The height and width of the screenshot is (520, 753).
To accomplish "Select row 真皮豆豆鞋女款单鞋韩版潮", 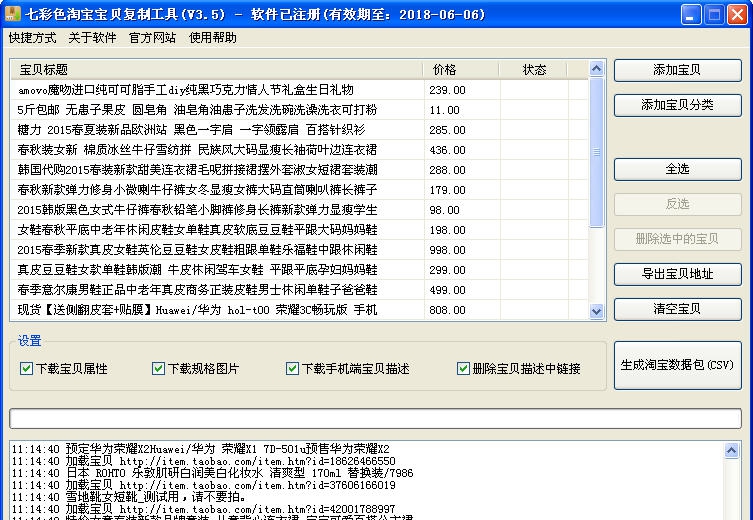I will pyautogui.click(x=299, y=270).
